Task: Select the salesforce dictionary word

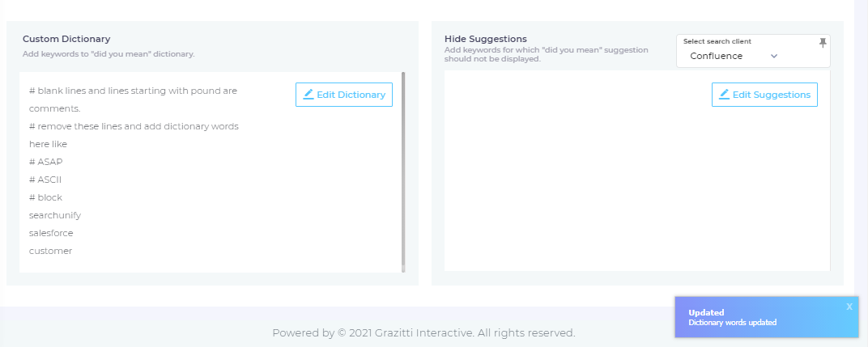Action: [51, 233]
